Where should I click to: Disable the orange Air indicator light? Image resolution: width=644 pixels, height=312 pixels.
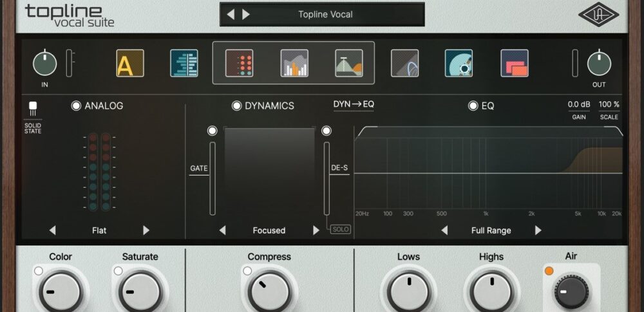pyautogui.click(x=549, y=271)
